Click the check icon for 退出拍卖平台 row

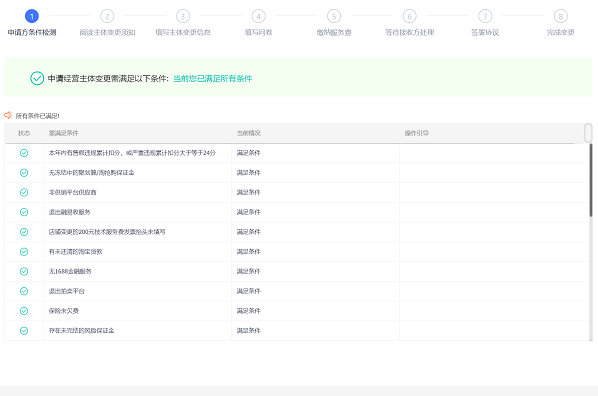point(24,291)
